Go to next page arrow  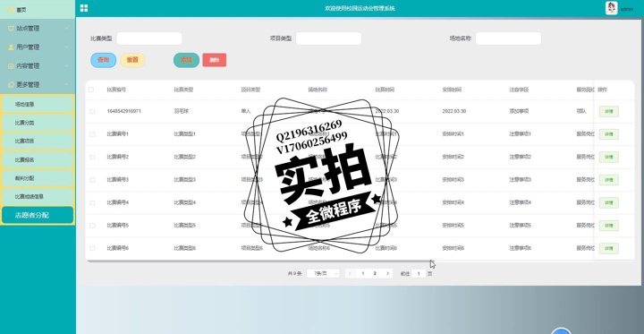pos(387,273)
